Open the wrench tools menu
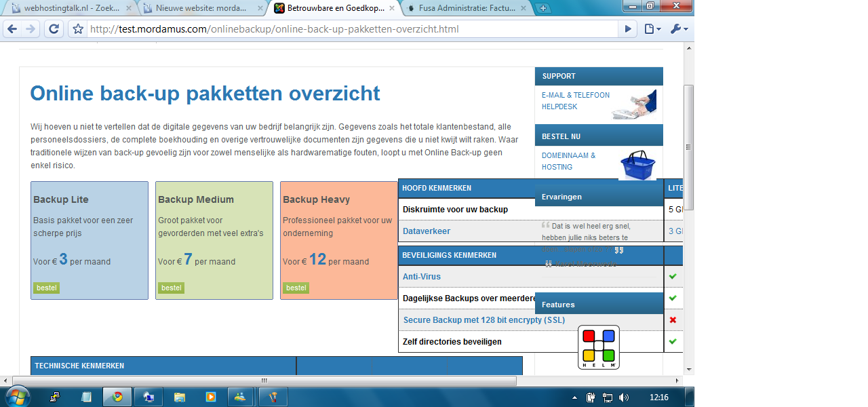Image resolution: width=868 pixels, height=407 pixels. 679,29
